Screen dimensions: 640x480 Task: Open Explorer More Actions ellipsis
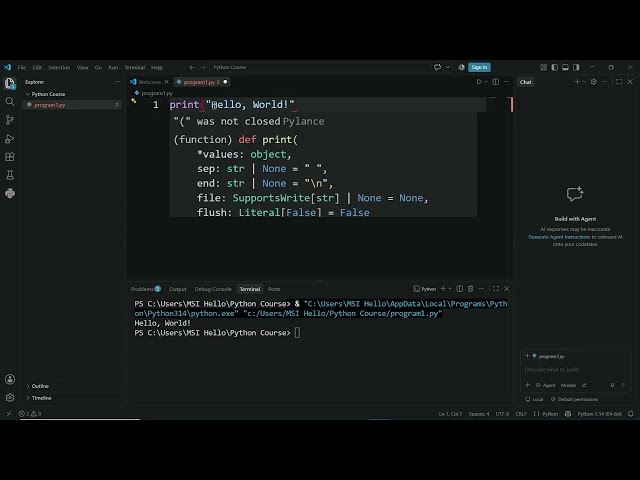(x=118, y=82)
